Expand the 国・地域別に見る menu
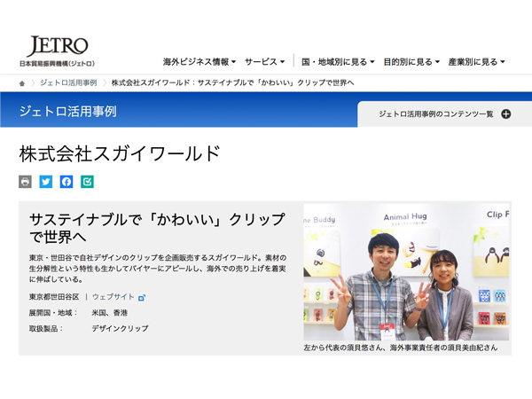The width and height of the screenshot is (532, 399). coord(337,62)
